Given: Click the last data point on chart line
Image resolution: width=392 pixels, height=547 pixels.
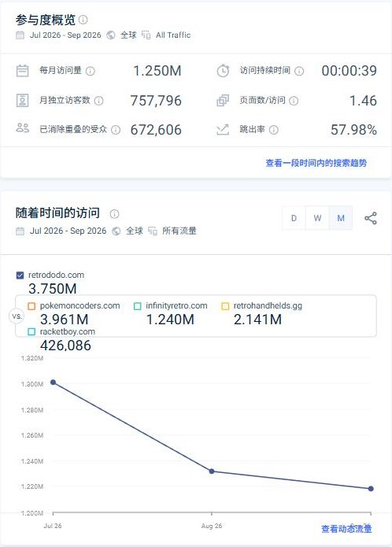Looking at the screenshot, I should [371, 489].
